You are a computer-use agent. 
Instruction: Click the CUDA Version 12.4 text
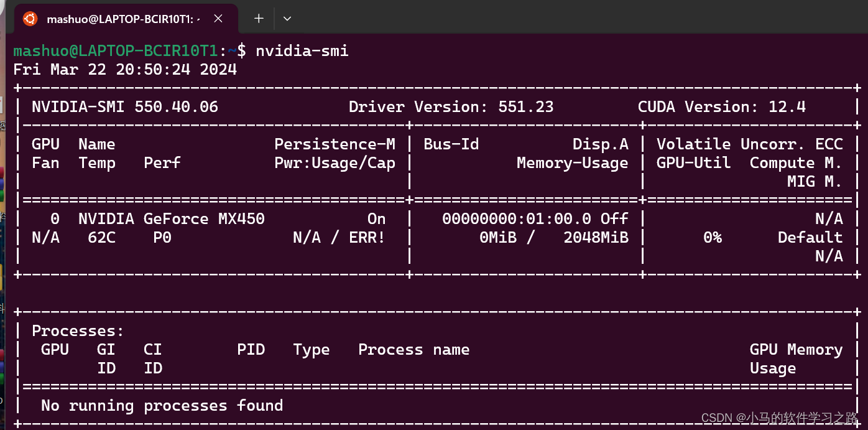[722, 106]
